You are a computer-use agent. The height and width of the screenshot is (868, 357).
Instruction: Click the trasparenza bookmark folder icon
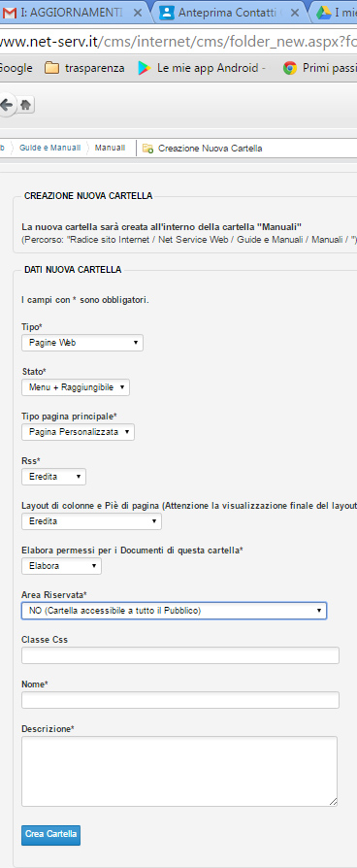tap(51, 68)
